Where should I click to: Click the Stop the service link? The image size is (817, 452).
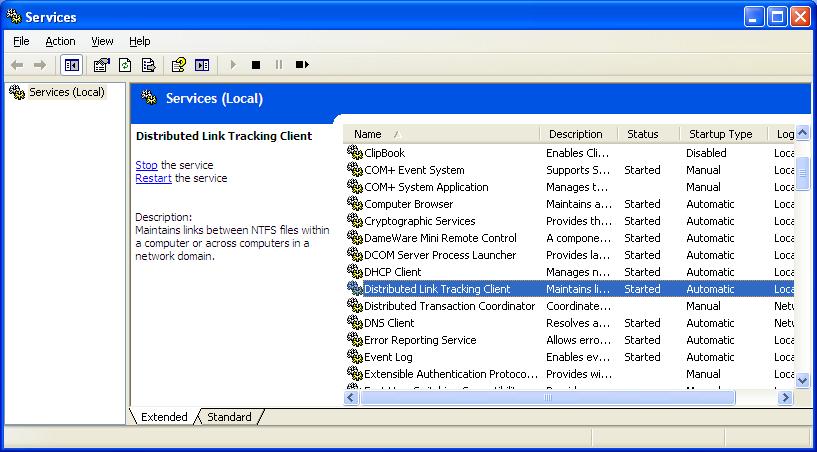pyautogui.click(x=146, y=165)
